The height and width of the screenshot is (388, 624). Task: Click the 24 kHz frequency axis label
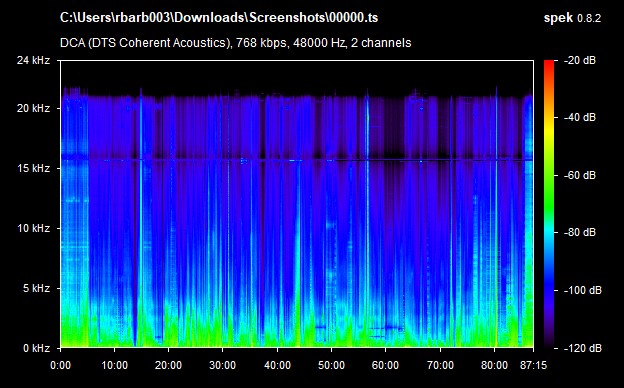coord(33,60)
